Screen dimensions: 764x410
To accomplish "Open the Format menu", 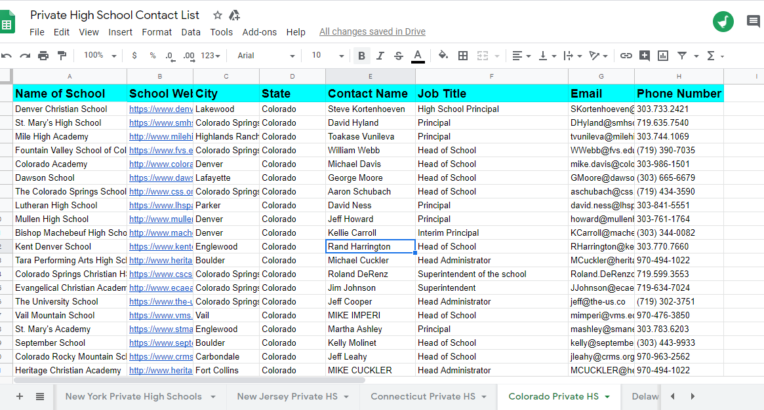I will (157, 32).
